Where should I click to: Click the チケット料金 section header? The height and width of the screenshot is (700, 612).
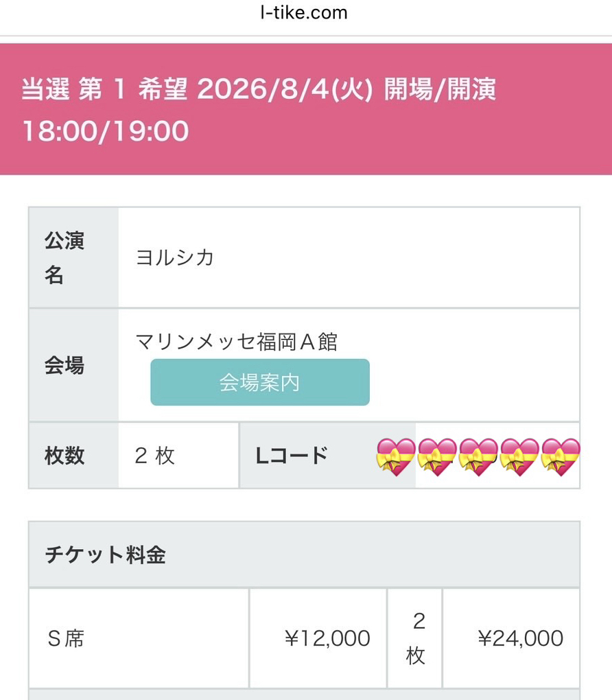tap(106, 555)
